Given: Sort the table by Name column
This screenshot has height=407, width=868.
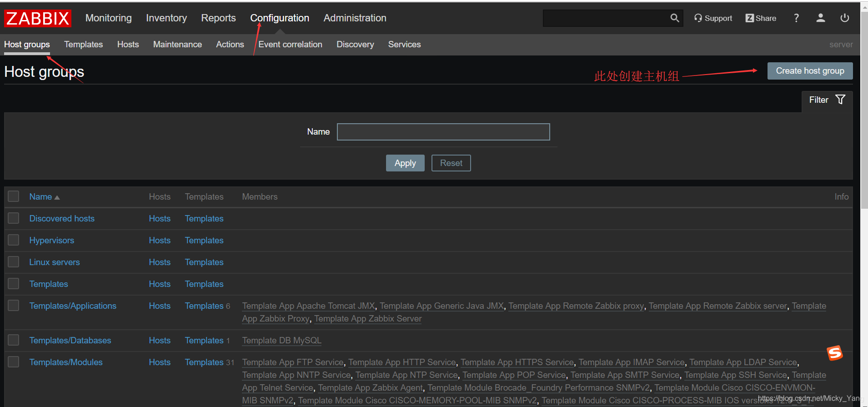Looking at the screenshot, I should coord(45,197).
